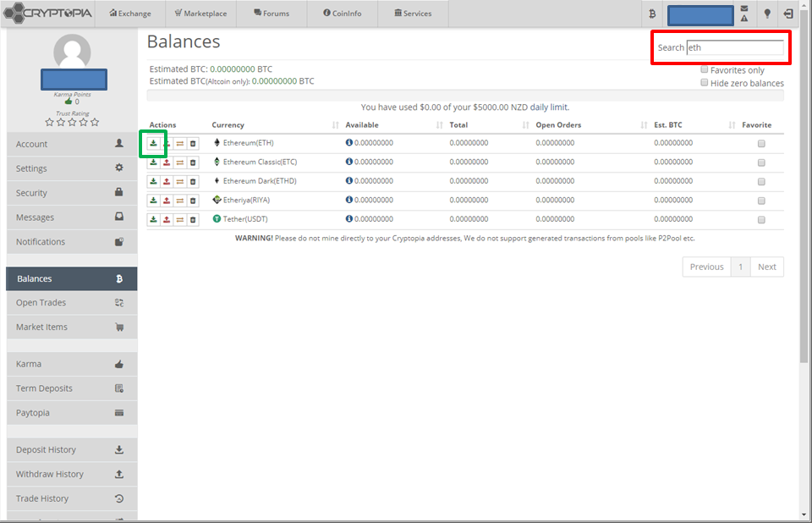Image resolution: width=812 pixels, height=523 pixels.
Task: Click transfer arrows icon for Ethereum Dark(ETHD)
Action: coord(179,181)
